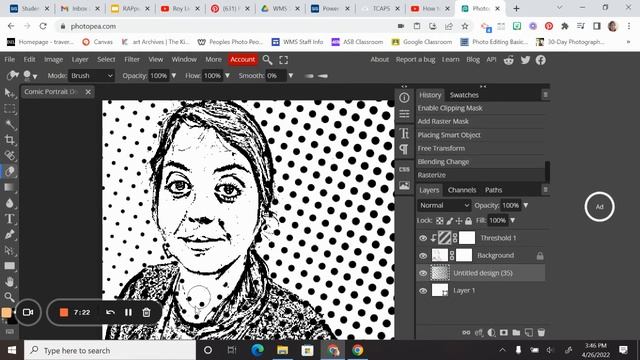Toggle lock transparent pixels

[x=440, y=221]
